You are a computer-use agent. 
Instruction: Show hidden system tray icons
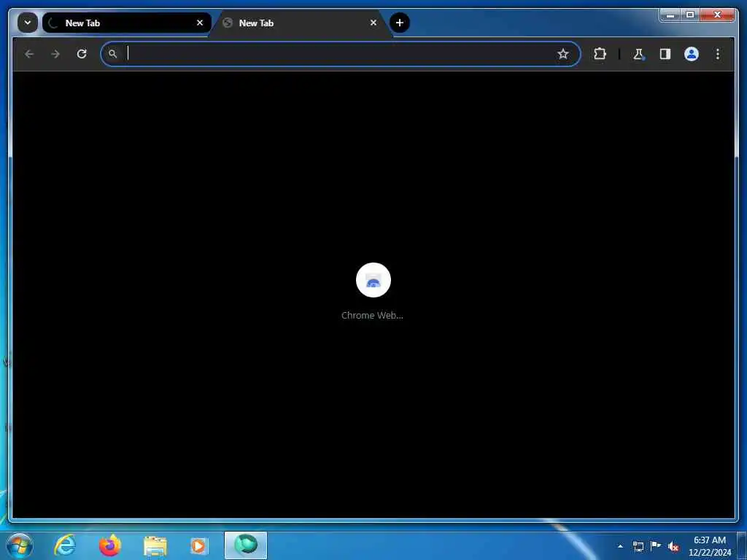620,546
